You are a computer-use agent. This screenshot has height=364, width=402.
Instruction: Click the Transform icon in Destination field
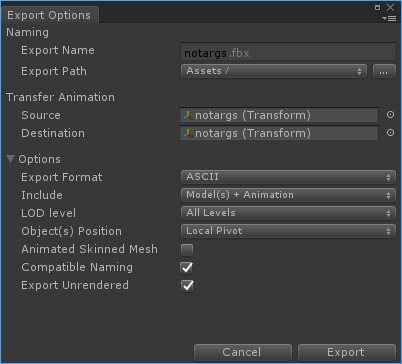[188, 133]
